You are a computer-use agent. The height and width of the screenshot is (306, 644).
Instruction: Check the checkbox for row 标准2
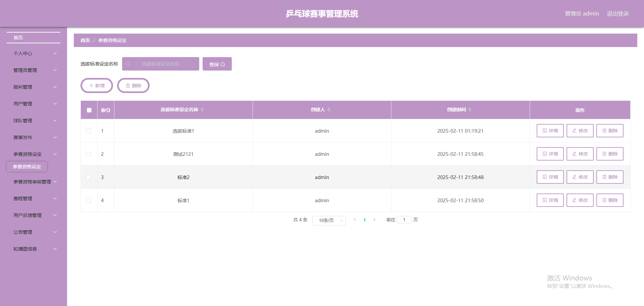pyautogui.click(x=89, y=177)
